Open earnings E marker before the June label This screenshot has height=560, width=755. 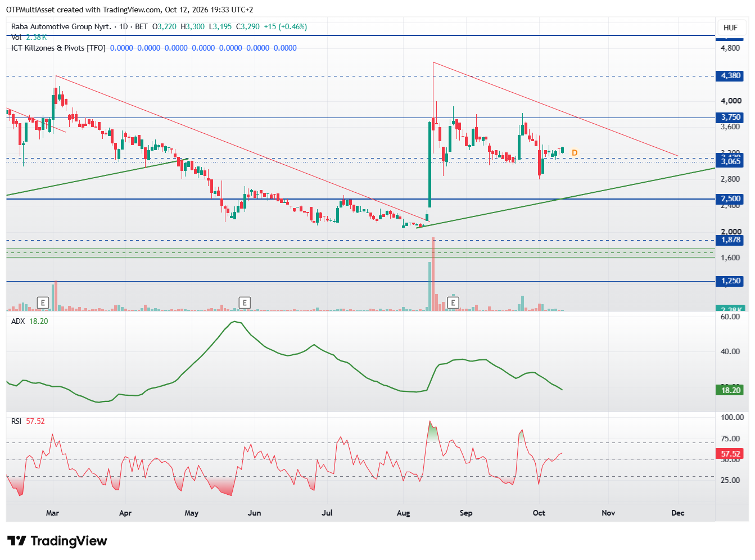click(244, 303)
